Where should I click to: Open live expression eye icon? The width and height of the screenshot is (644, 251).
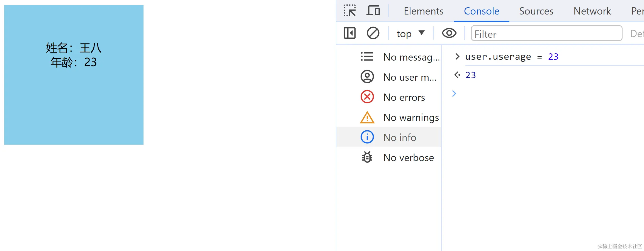pos(449,33)
